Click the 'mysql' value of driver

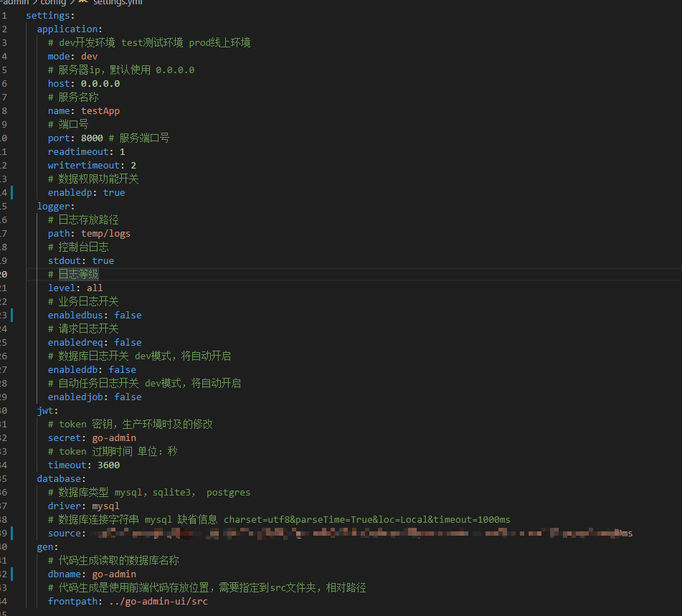pos(105,506)
